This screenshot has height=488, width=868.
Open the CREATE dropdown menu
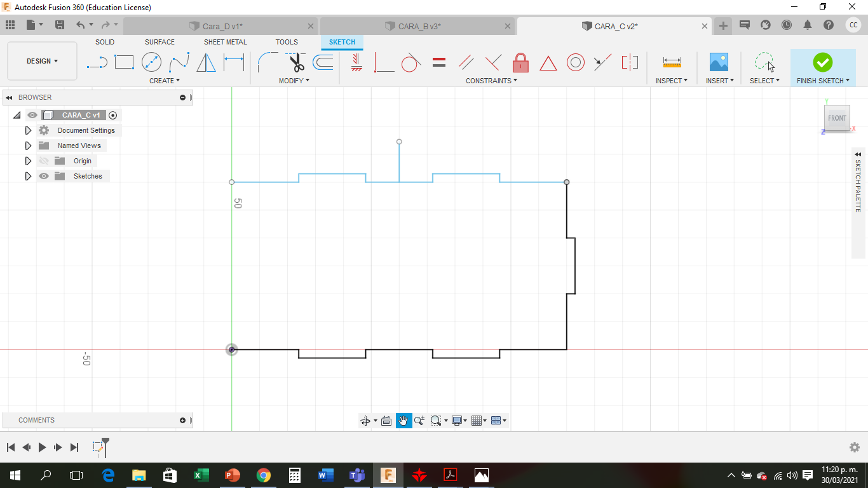[x=165, y=81]
